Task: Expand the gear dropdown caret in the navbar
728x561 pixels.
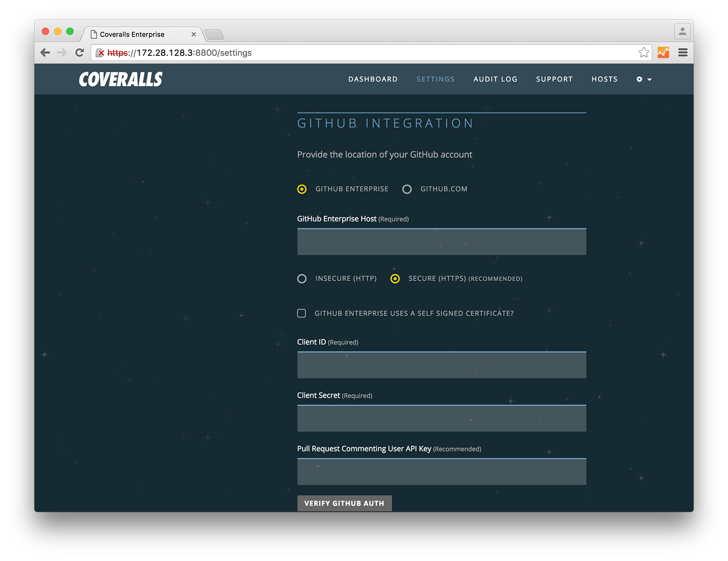Action: [649, 80]
